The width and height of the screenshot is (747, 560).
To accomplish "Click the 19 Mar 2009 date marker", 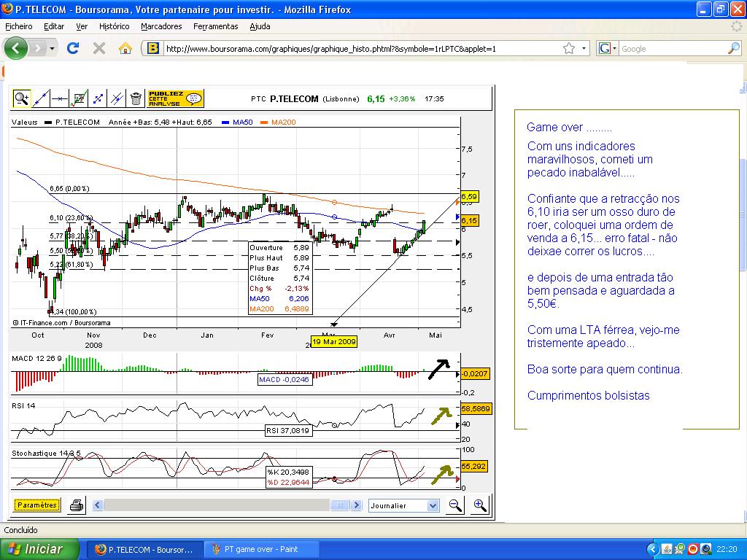I will [x=333, y=341].
